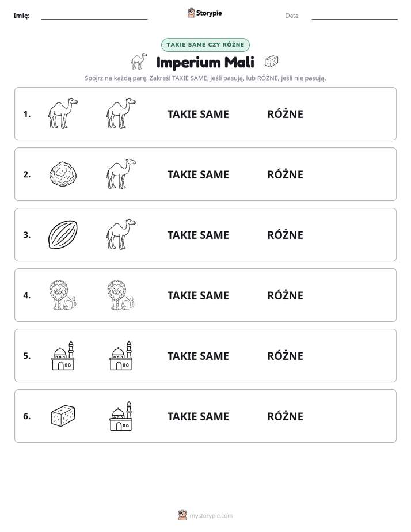This screenshot has height=532, width=411.
Task: Choose TAKIE SAME in row 5
Action: pos(198,356)
